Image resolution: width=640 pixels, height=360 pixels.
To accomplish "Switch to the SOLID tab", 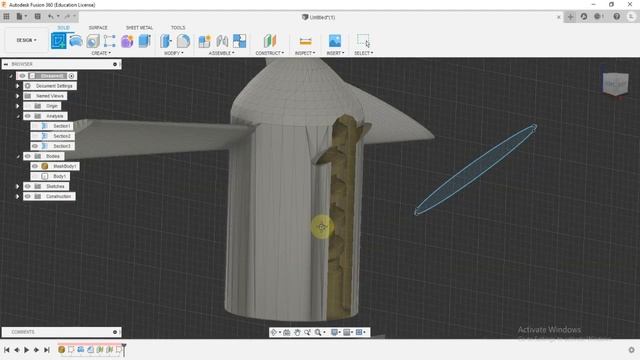I will coord(63,28).
